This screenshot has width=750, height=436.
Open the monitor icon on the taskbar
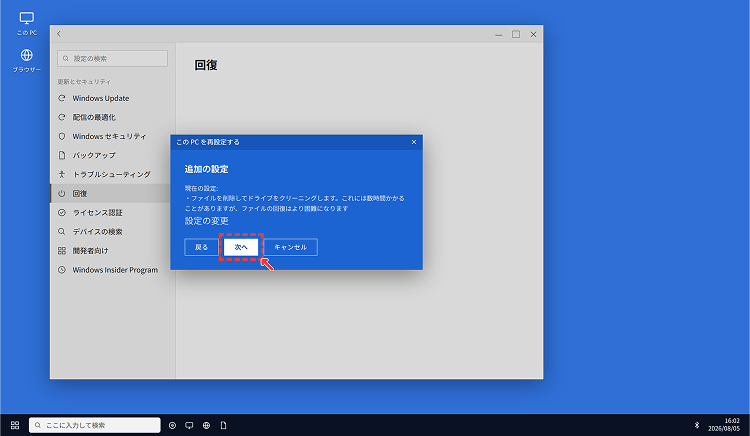(x=189, y=425)
